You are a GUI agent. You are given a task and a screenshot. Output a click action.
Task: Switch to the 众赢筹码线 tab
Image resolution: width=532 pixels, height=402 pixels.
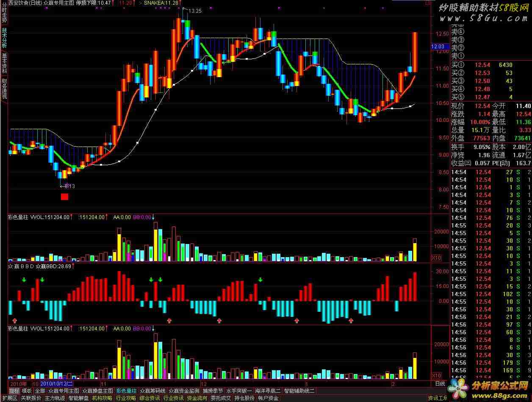pyautogui.click(x=152, y=391)
